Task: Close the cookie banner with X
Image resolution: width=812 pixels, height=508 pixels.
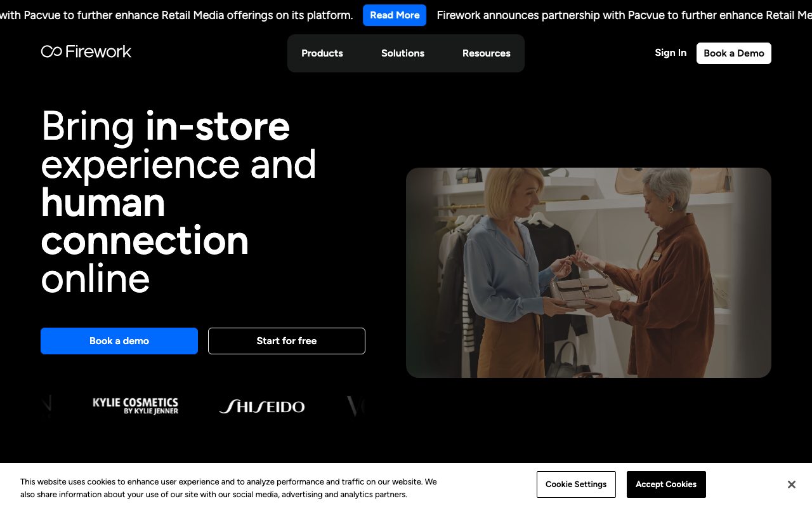Action: point(792,485)
